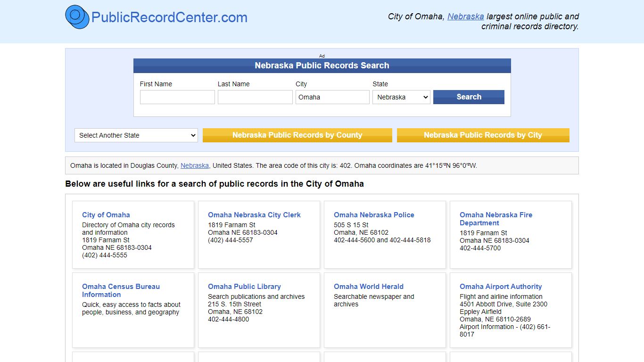The height and width of the screenshot is (362, 644).
Task: Click 'Quick, easy access to facts' description
Action: [131, 308]
